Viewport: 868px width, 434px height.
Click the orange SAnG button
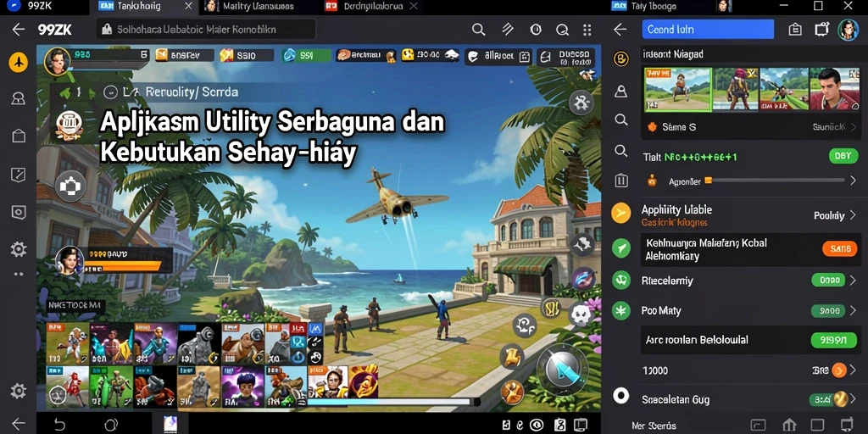tap(840, 249)
